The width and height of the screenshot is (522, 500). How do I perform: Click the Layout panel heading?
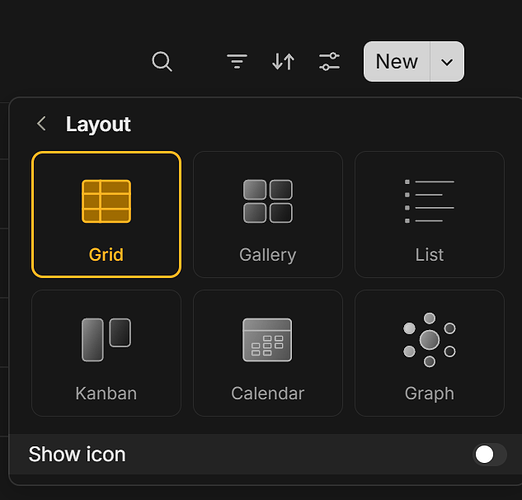click(x=98, y=124)
